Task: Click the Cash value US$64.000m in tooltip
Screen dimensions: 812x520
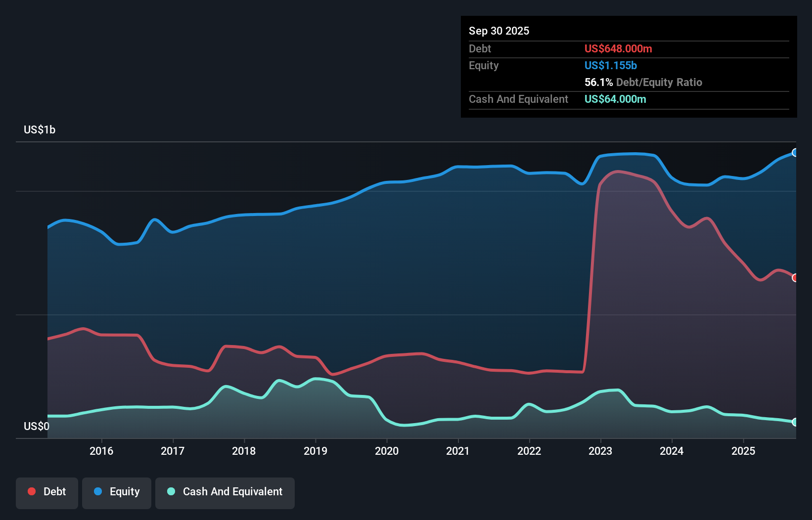Action: pos(615,99)
